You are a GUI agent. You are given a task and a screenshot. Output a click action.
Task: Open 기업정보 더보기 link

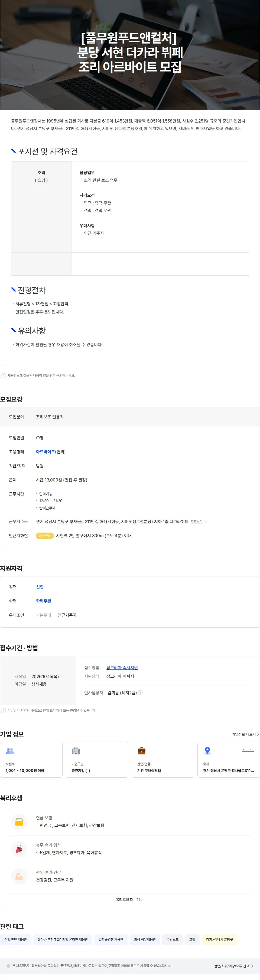tap(245, 734)
